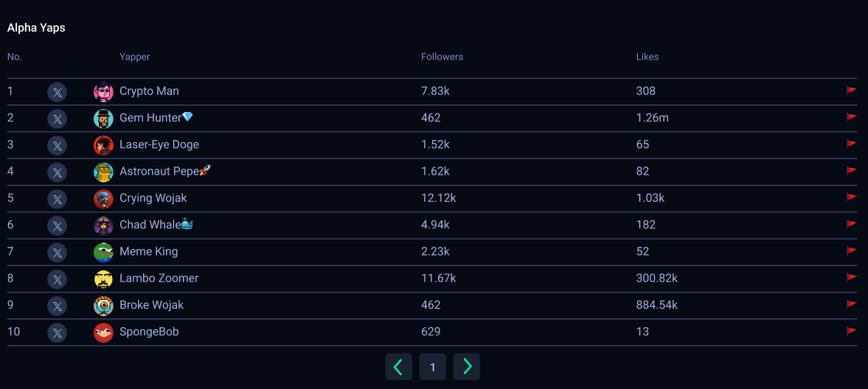Flag the Laser-Eye Doge yapper
The height and width of the screenshot is (389, 868).
[x=851, y=144]
